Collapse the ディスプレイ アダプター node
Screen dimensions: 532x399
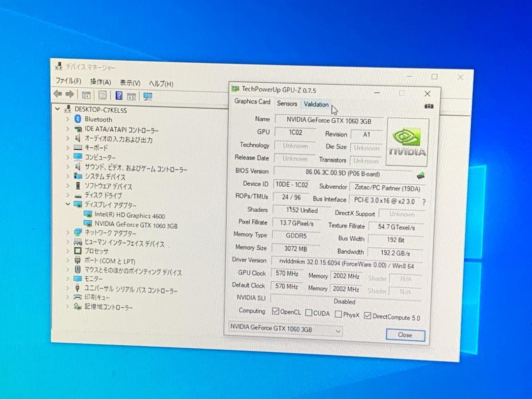point(67,204)
